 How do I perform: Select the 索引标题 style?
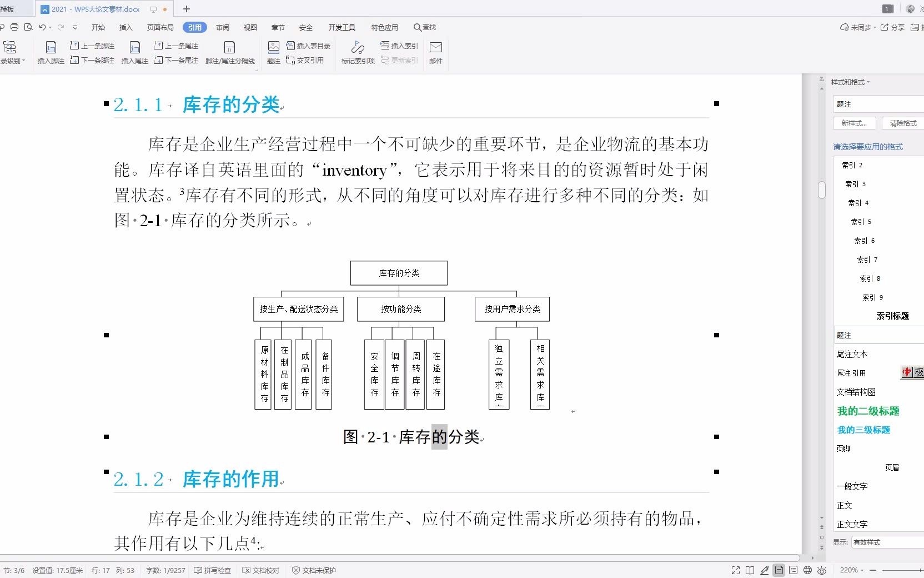[x=892, y=316]
